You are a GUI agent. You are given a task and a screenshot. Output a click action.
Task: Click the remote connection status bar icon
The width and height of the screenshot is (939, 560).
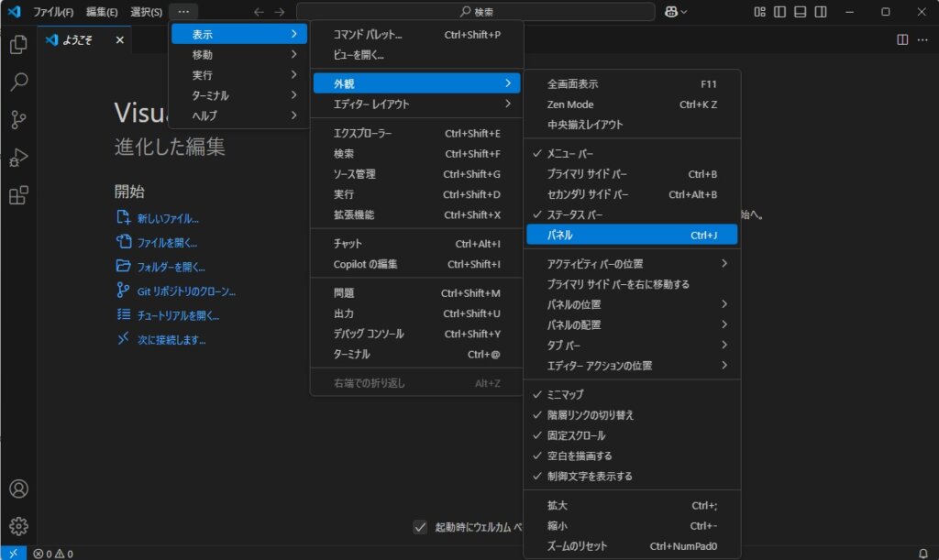tap(13, 554)
